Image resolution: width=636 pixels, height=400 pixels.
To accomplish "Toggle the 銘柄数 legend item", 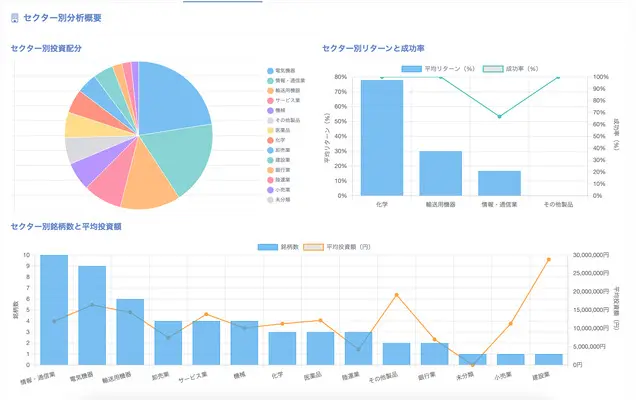I will (x=278, y=247).
